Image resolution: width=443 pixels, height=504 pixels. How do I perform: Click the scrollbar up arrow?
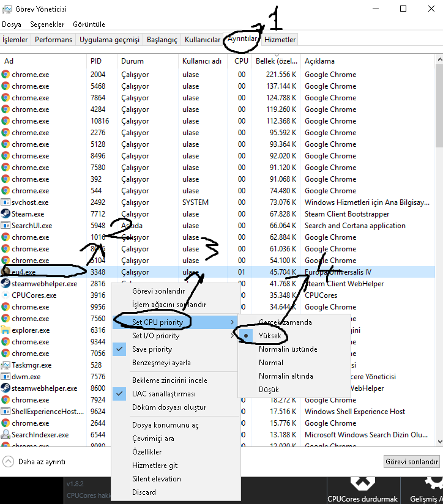(439, 59)
